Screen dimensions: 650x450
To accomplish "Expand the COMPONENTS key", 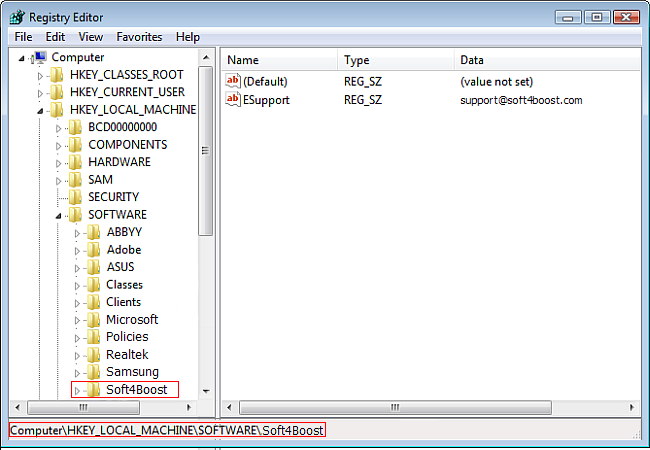I will [58, 146].
